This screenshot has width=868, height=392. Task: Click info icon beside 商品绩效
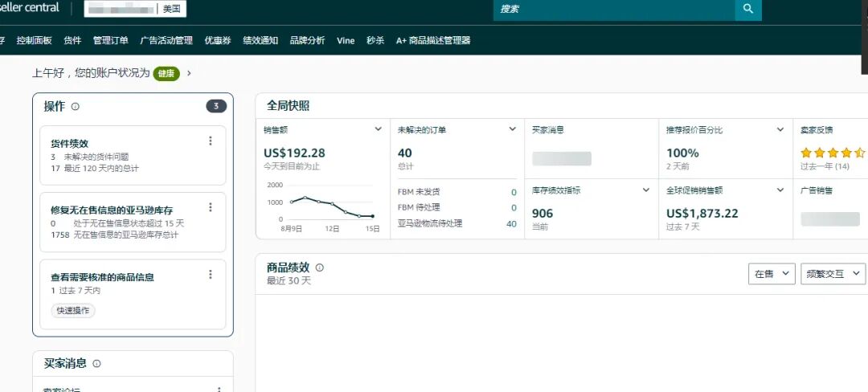click(x=319, y=267)
